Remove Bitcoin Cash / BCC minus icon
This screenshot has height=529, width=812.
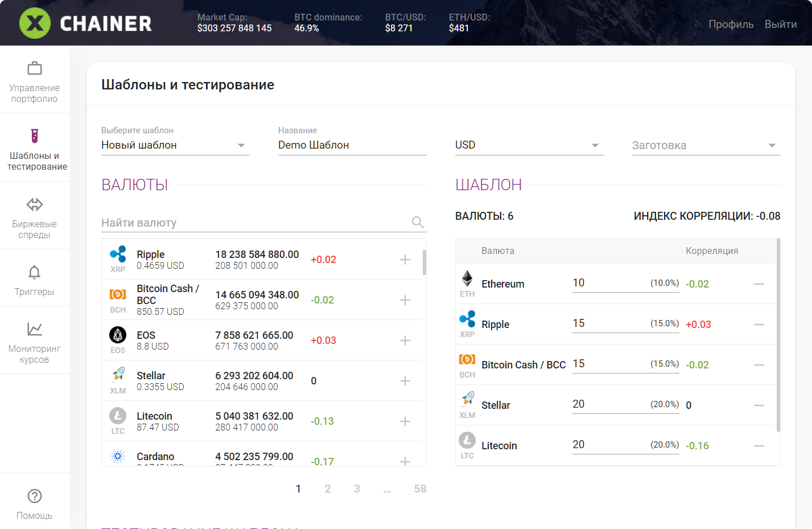click(x=759, y=365)
